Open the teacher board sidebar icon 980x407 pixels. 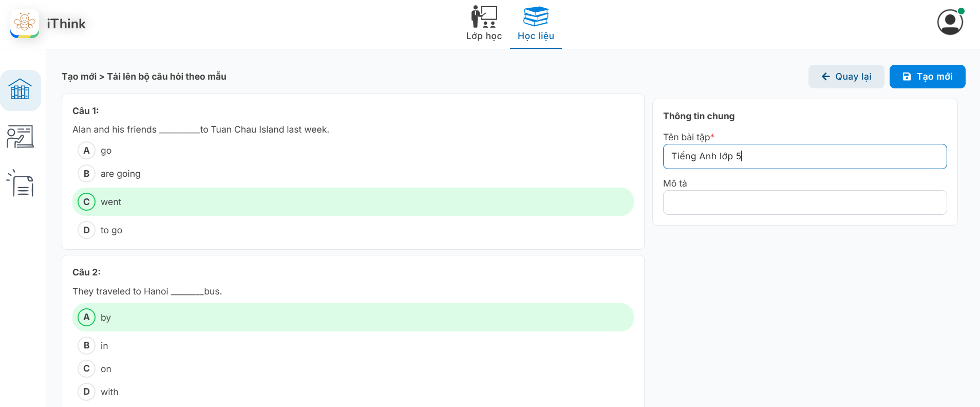[21, 137]
